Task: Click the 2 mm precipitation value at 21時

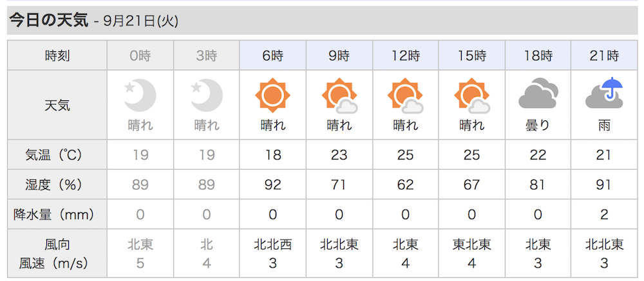Action: 604,215
